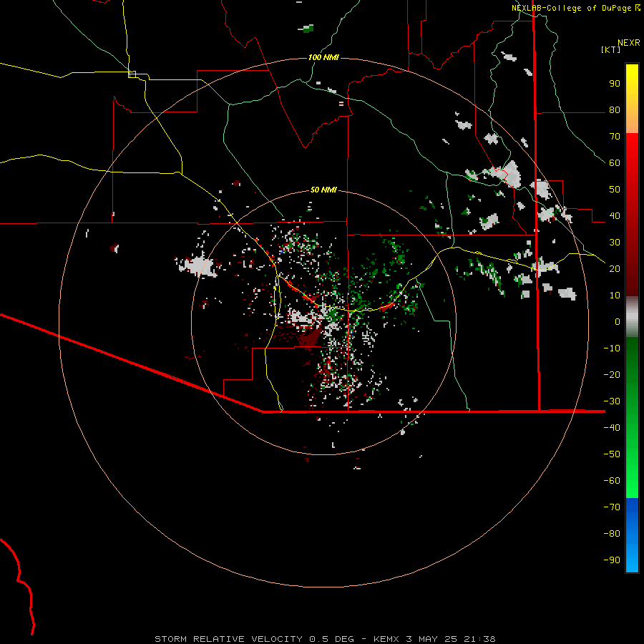Screen dimensions: 644x644
Task: Click the 30 value on velocity scale
Action: [x=615, y=243]
